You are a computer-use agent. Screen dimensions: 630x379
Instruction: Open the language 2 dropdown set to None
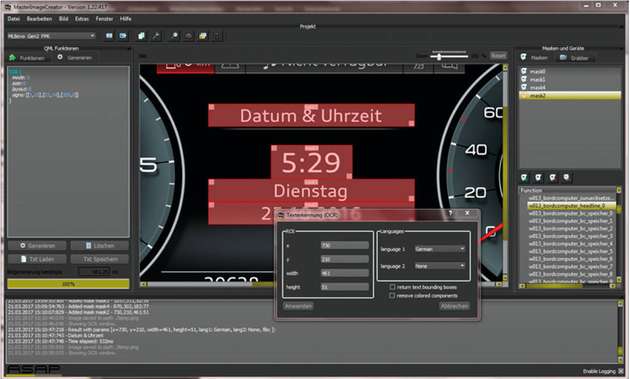point(440,266)
